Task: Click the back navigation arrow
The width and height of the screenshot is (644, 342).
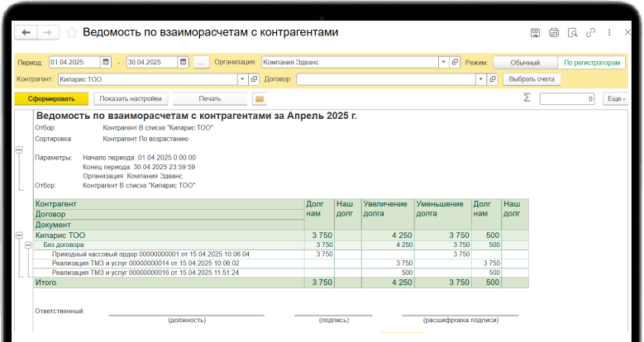Action: (26, 32)
